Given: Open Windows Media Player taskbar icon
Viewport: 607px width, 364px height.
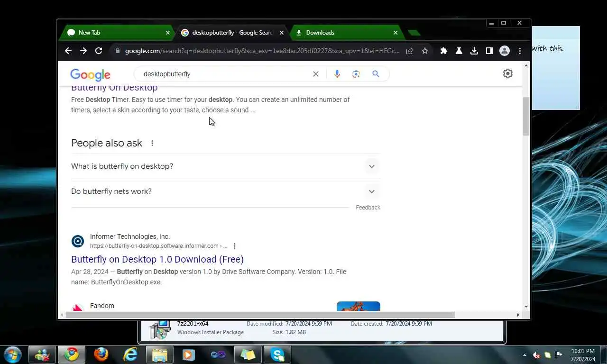Looking at the screenshot, I should [x=189, y=355].
